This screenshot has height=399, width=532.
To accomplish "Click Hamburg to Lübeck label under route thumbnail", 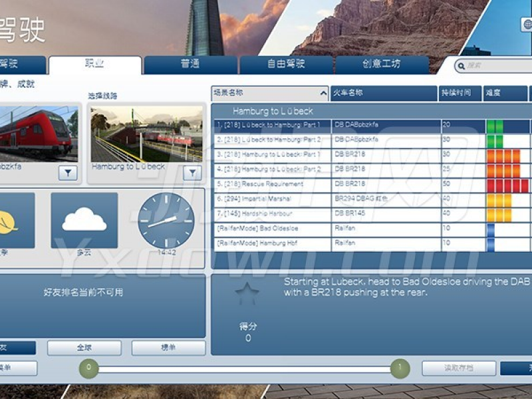I will click(128, 167).
